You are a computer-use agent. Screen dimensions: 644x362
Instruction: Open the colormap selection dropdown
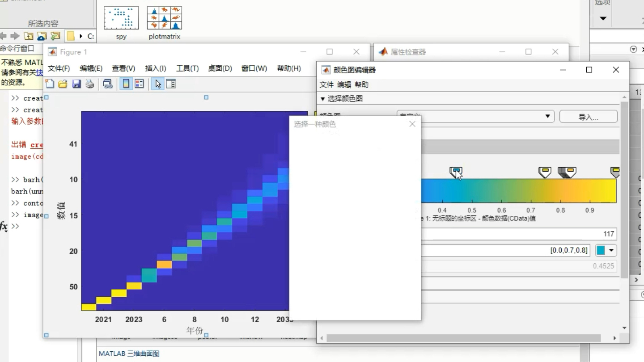(547, 116)
